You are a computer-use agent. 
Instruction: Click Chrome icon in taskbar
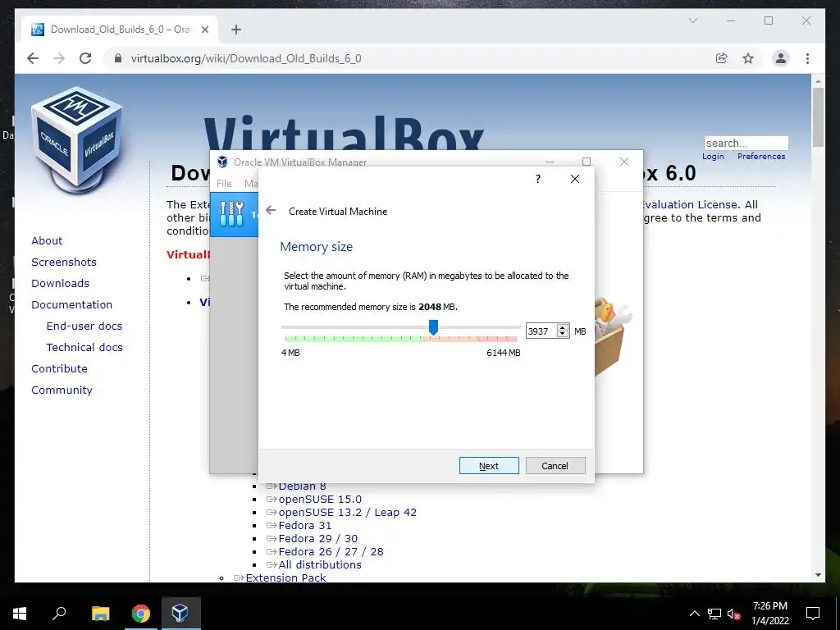pyautogui.click(x=141, y=614)
